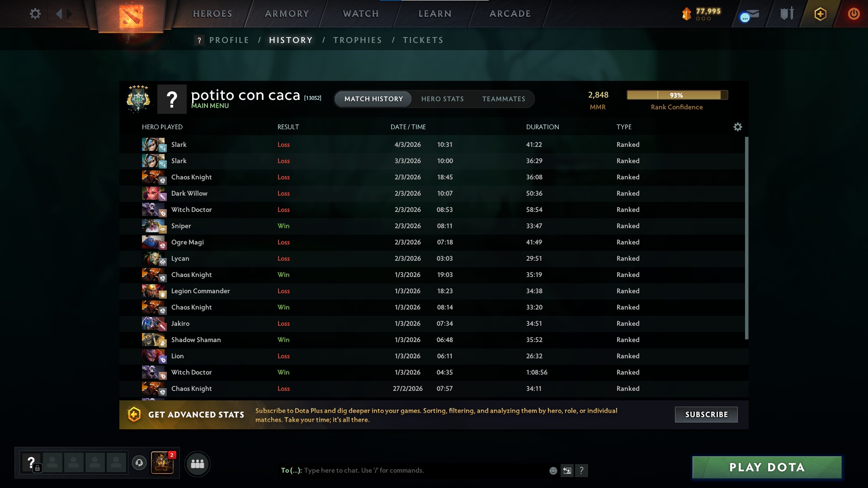Select the match with duration 58:54

click(x=432, y=210)
